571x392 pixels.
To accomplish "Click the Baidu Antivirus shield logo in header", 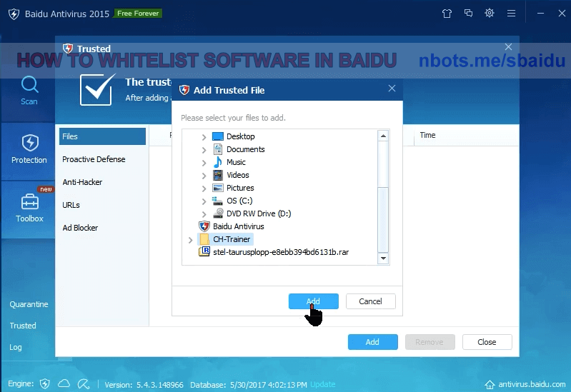I will pyautogui.click(x=14, y=14).
